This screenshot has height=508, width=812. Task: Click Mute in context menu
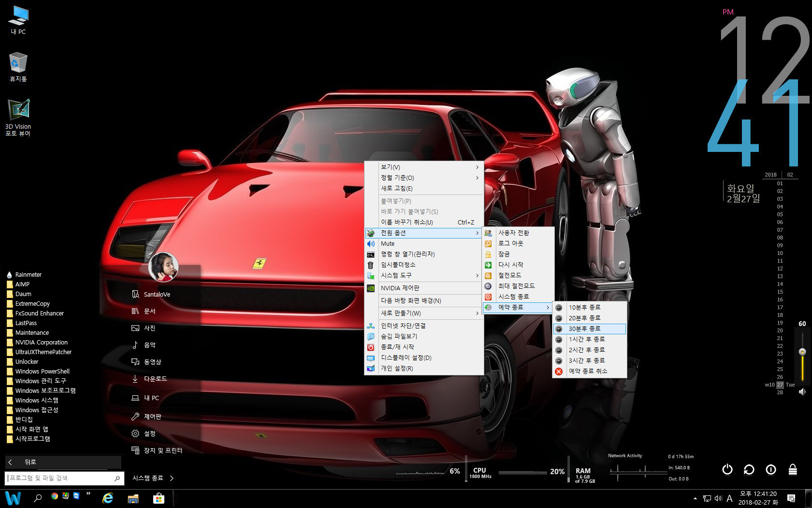(x=424, y=243)
